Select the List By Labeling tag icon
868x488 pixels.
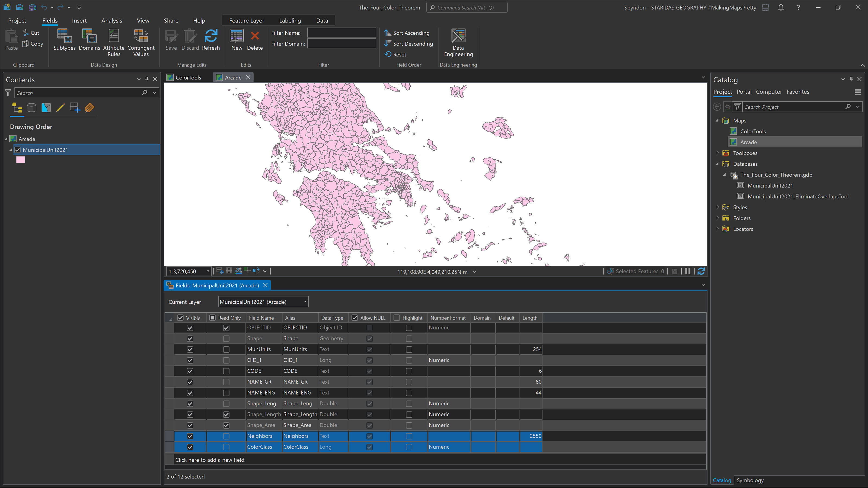click(89, 108)
